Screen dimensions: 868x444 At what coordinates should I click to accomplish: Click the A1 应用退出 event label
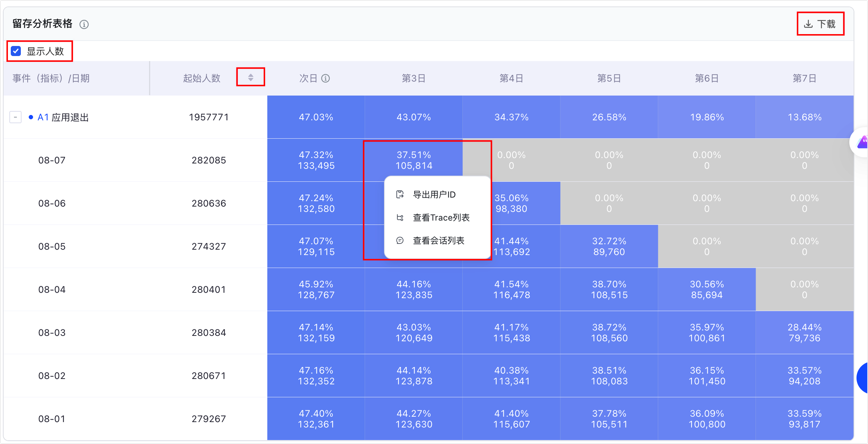[63, 117]
